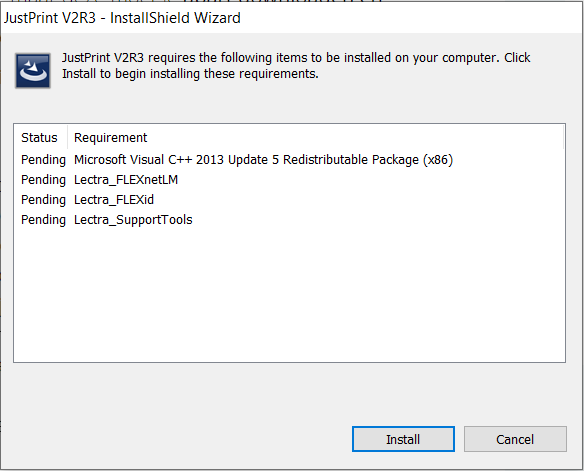Click Pending status beside Lectra_FLEXid
Screen dimensions: 584x471
(43, 200)
